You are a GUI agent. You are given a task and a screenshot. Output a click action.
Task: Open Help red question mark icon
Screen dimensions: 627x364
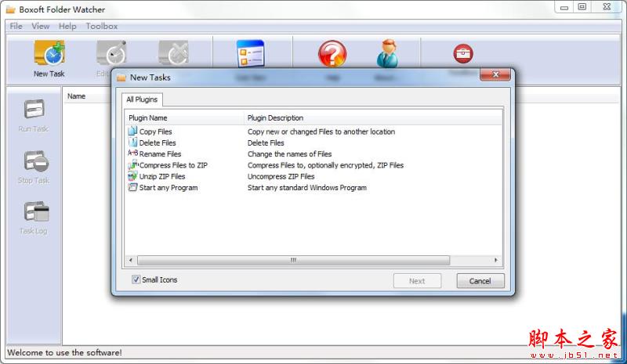(332, 53)
